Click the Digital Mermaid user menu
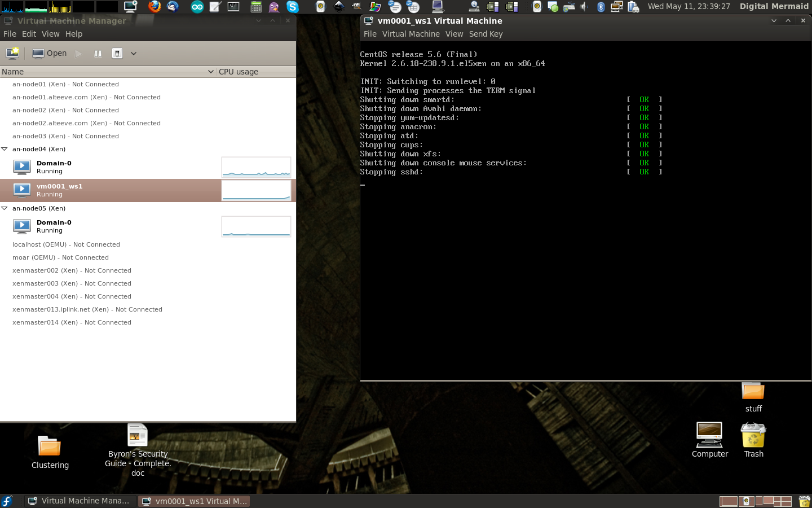812x508 pixels. (x=774, y=6)
